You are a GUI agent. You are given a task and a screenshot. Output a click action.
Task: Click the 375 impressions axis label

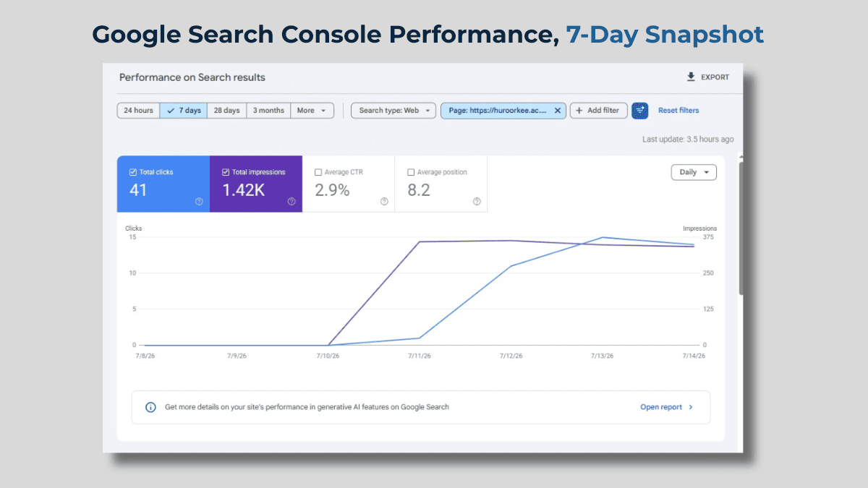708,237
